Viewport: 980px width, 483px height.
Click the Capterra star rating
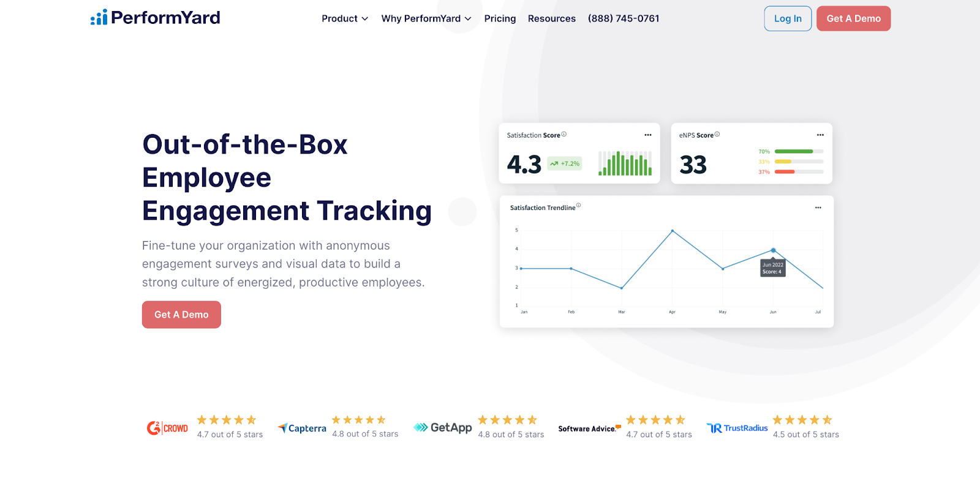(x=359, y=420)
